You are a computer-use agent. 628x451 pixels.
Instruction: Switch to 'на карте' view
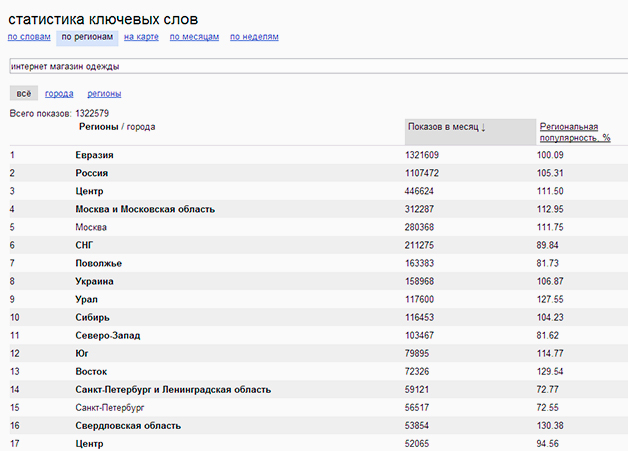(141, 37)
